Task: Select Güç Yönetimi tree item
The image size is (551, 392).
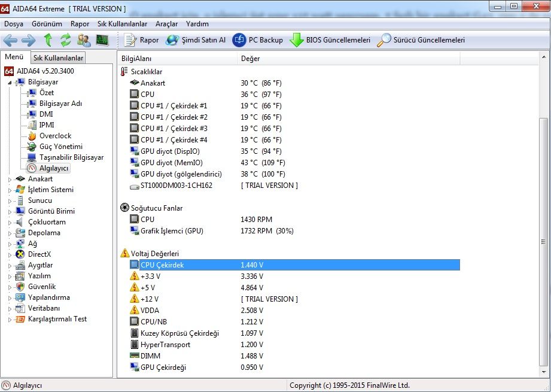Action: [61, 147]
